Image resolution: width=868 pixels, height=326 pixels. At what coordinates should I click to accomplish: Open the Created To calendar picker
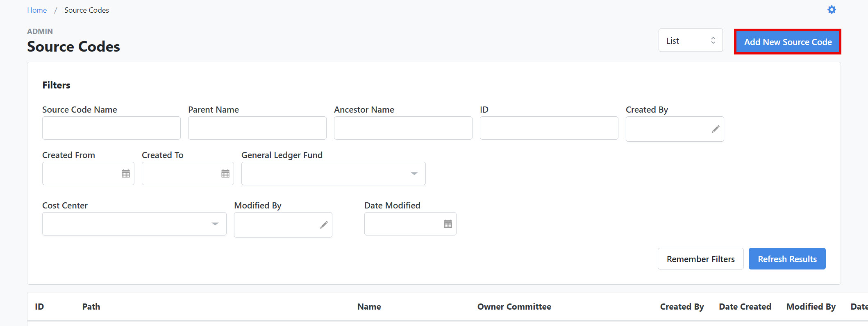click(225, 174)
